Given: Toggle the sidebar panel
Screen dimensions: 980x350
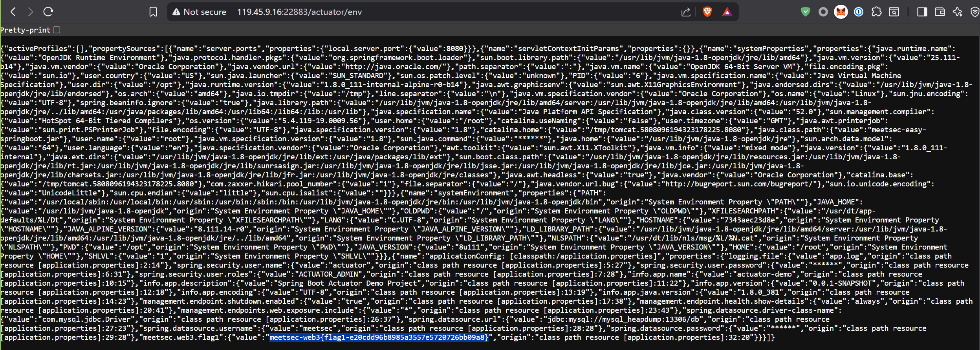Looking at the screenshot, I should [922, 12].
